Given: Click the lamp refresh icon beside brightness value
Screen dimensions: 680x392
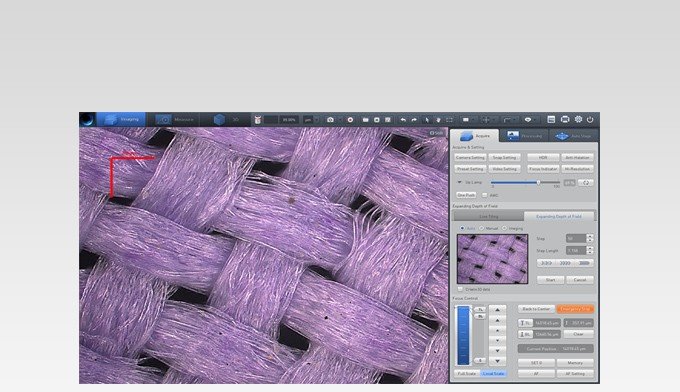Looking at the screenshot, I should 586,183.
